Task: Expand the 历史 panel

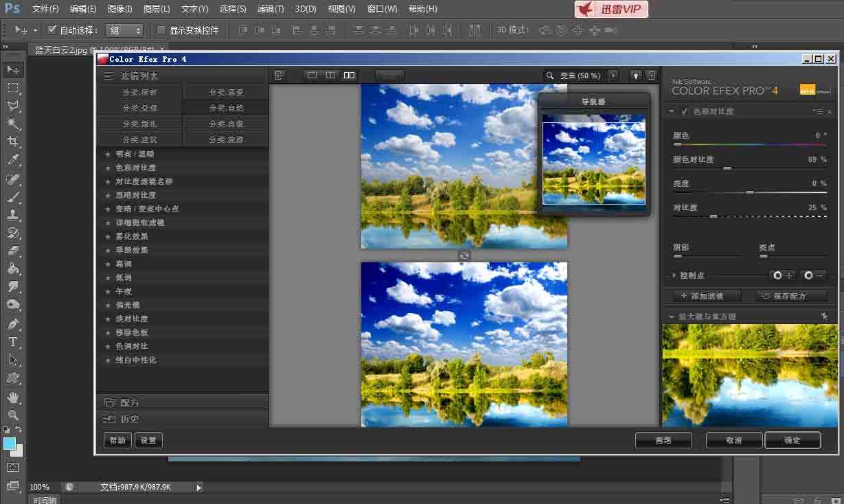Action: click(182, 419)
